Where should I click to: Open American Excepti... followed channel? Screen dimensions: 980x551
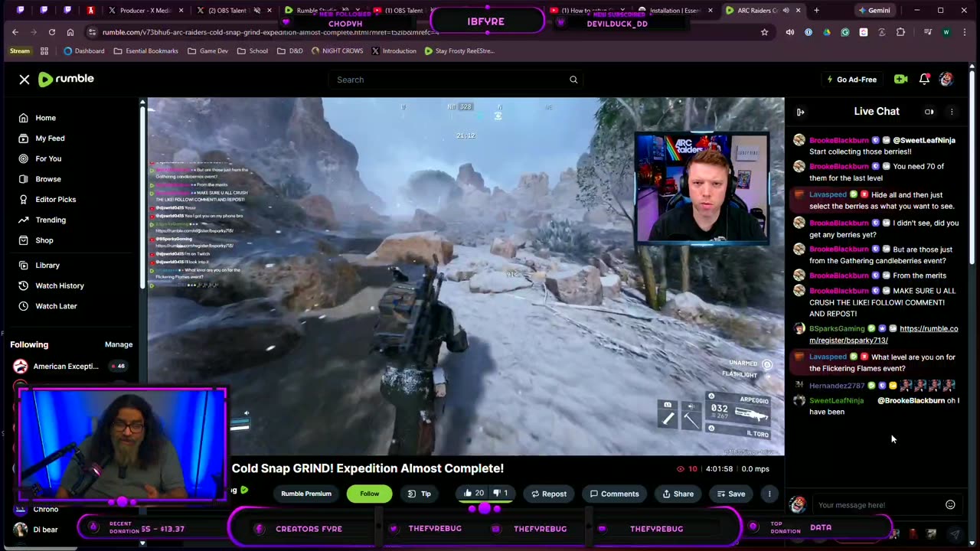point(66,367)
